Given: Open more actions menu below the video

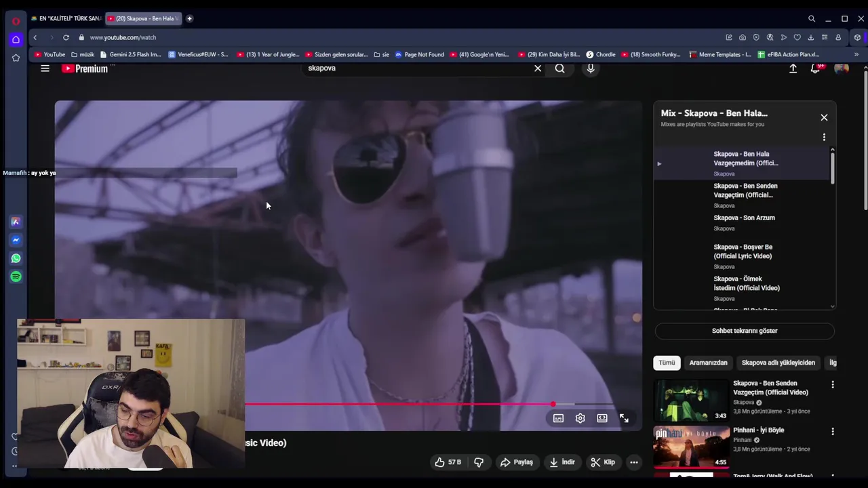Looking at the screenshot, I should coord(633,462).
